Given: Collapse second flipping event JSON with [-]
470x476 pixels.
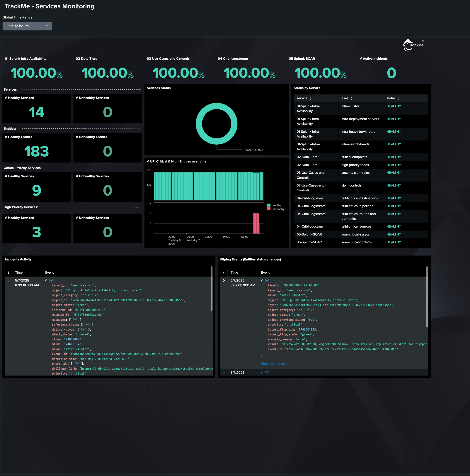Looking at the screenshot, I should (267, 373).
